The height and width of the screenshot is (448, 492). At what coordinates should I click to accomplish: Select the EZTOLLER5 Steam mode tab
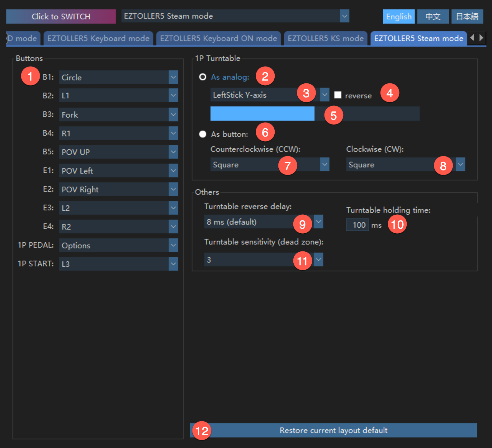coord(419,38)
